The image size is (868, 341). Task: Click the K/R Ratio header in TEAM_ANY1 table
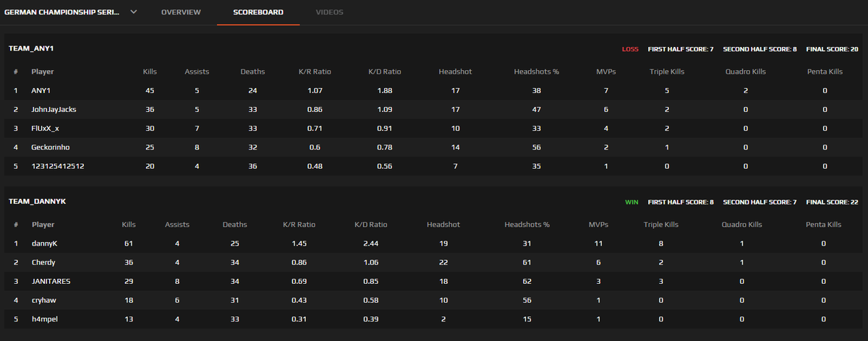315,72
